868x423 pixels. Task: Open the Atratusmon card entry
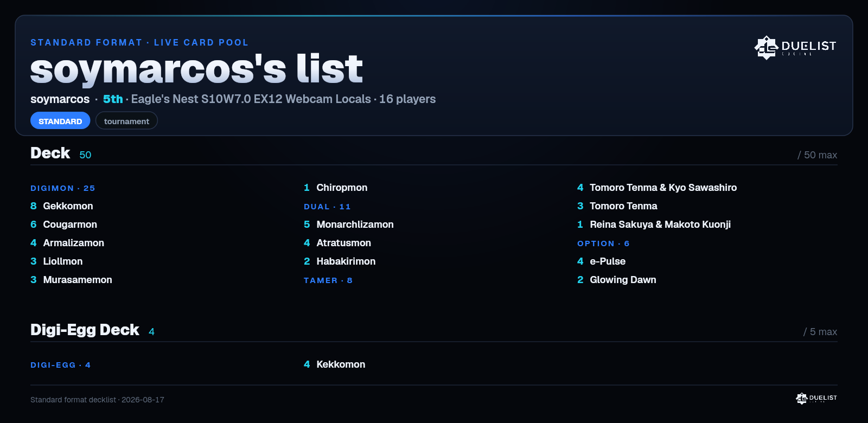pos(337,243)
